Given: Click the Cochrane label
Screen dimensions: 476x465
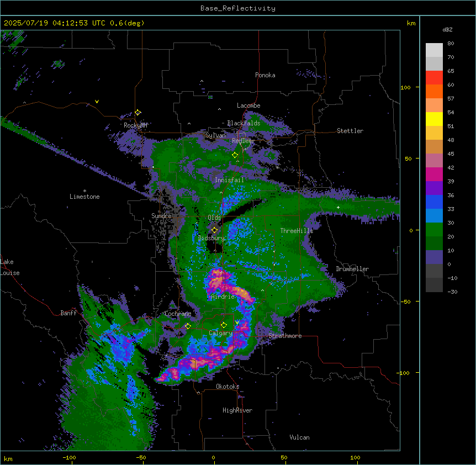Looking at the screenshot, I should coord(178,314).
